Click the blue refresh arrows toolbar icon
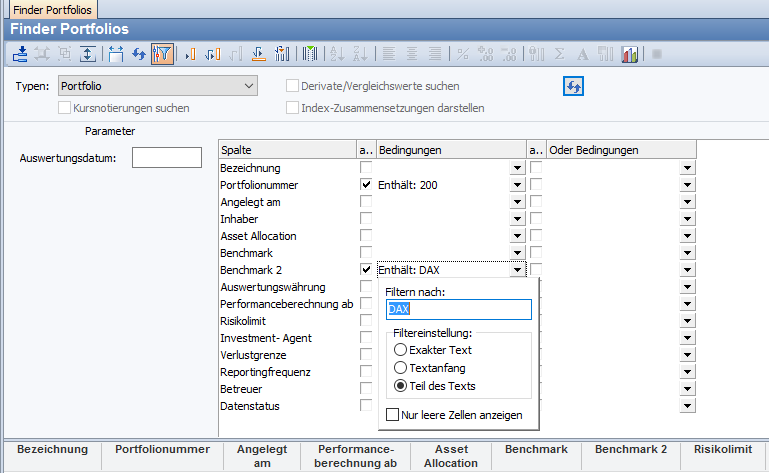The height and width of the screenshot is (473, 769). click(x=139, y=54)
